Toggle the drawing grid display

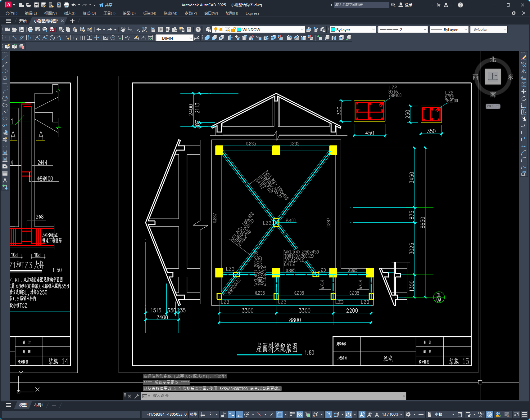tap(203, 414)
